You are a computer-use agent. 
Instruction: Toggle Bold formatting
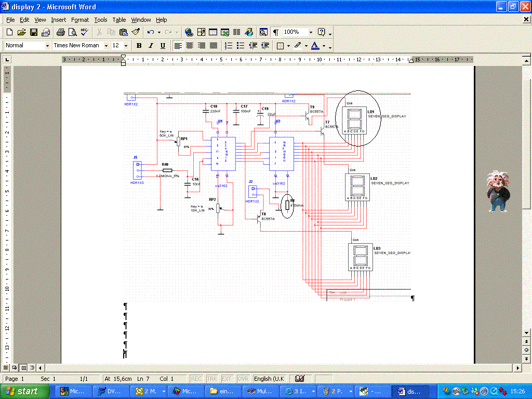(139, 46)
